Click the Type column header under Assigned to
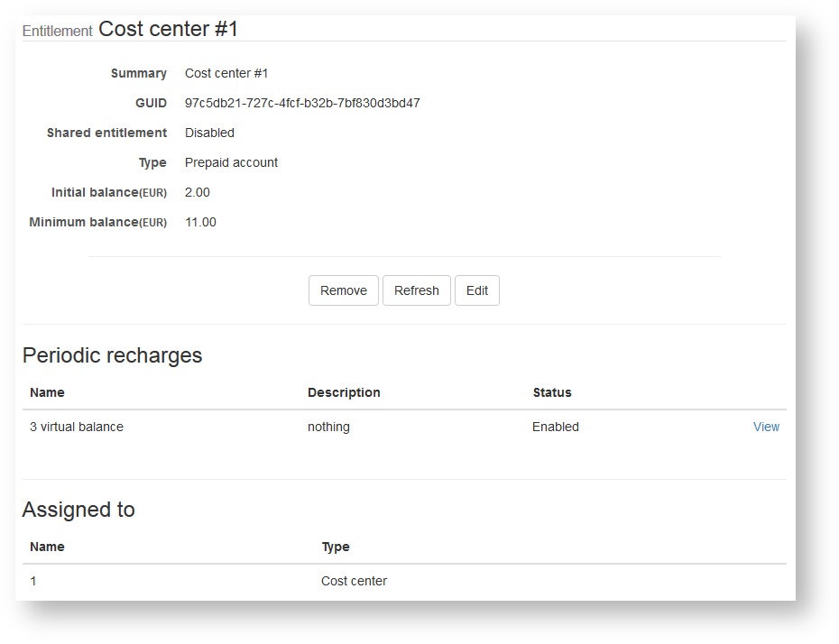The image size is (839, 644). pyautogui.click(x=336, y=547)
